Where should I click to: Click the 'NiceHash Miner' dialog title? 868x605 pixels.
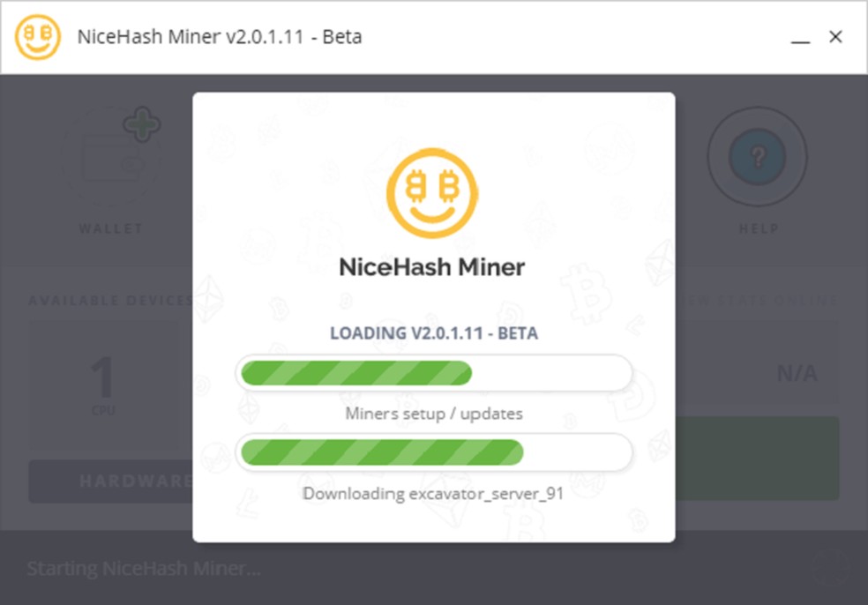click(x=431, y=267)
